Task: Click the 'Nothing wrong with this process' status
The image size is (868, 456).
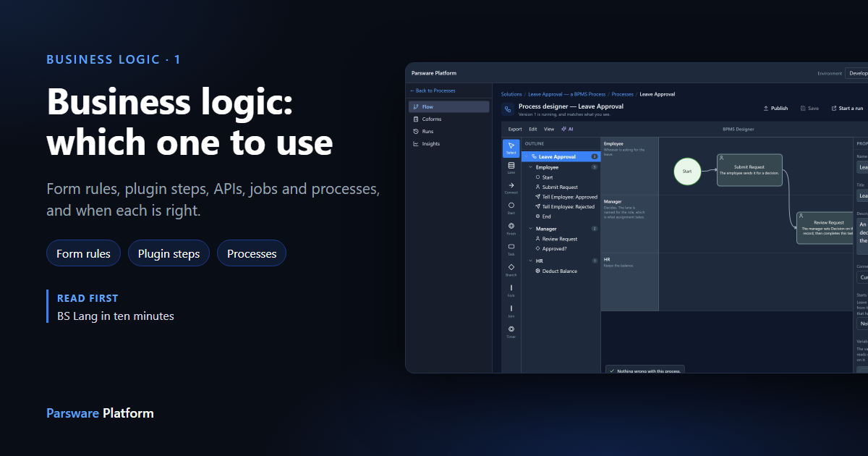Action: click(x=644, y=371)
